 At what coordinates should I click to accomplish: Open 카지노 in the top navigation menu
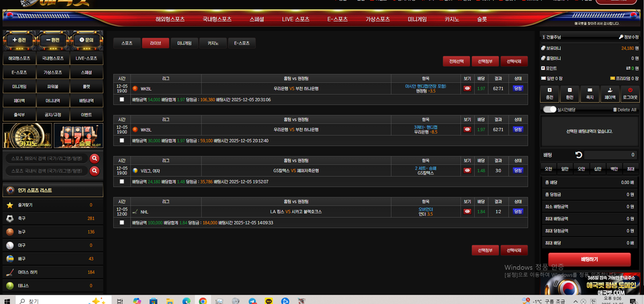coord(451,20)
